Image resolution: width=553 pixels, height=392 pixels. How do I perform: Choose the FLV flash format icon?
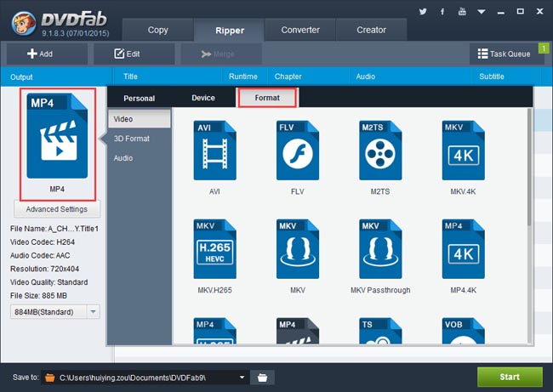(x=298, y=151)
